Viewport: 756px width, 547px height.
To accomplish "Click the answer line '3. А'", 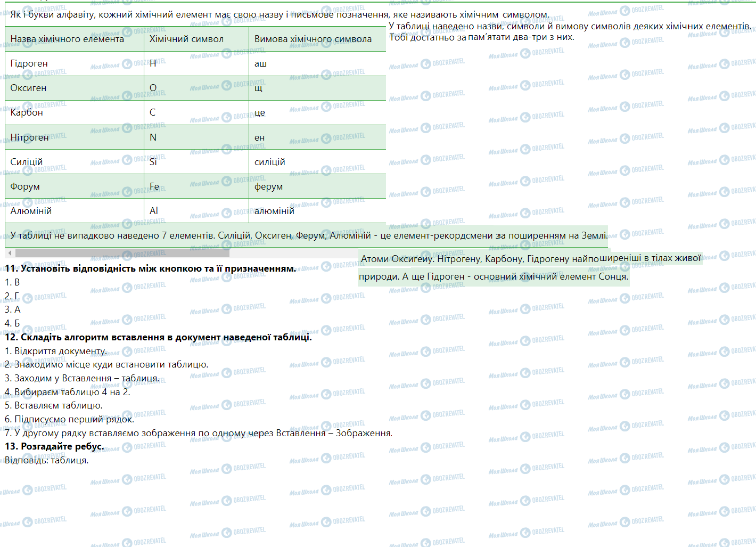I will click(13, 309).
